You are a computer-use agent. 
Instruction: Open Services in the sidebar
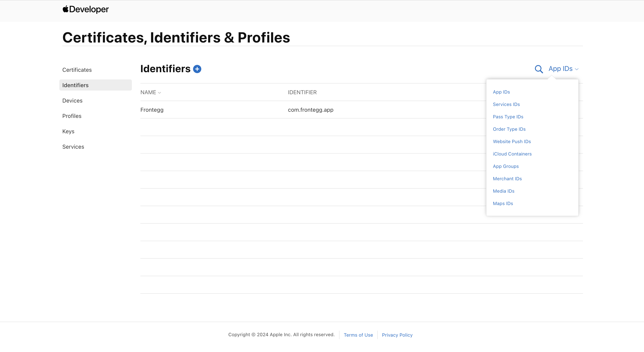(73, 147)
